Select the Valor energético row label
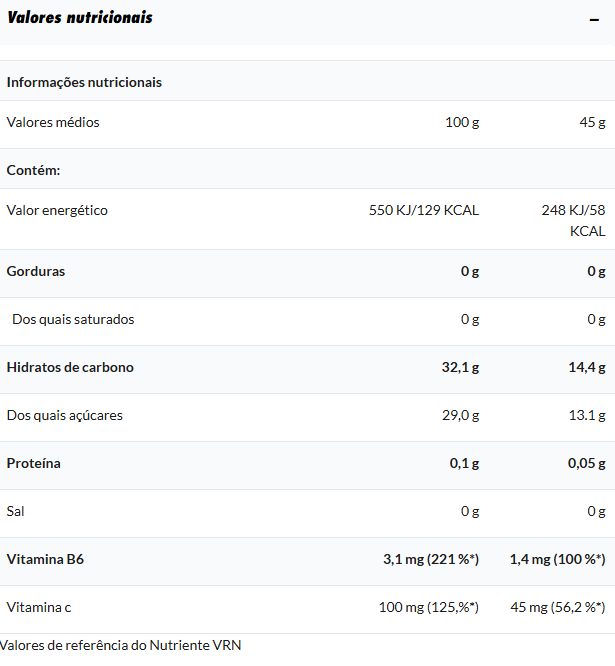The height and width of the screenshot is (666, 615). pyautogui.click(x=57, y=210)
